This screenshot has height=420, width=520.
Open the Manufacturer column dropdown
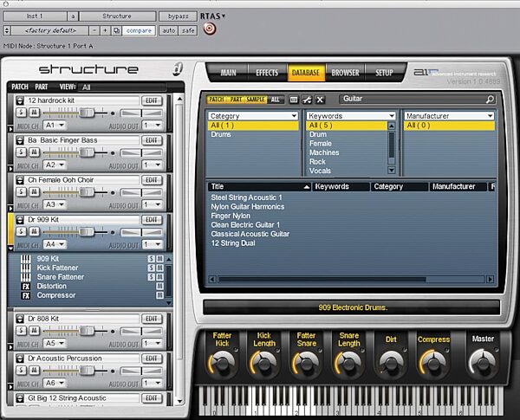pyautogui.click(x=449, y=116)
